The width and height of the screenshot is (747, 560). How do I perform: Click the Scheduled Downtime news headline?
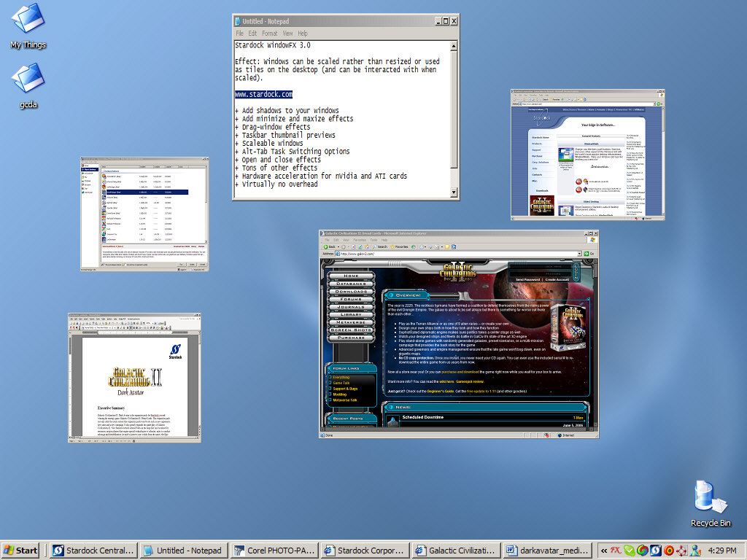tap(422, 417)
